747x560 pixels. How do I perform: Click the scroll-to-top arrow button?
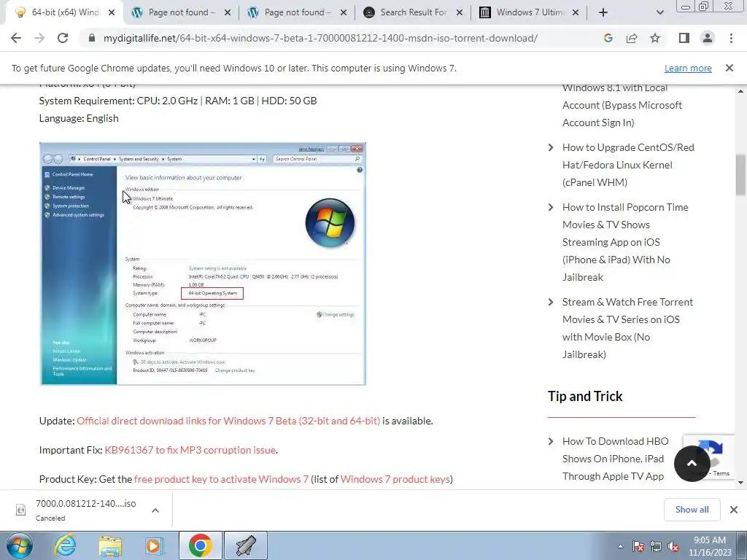point(692,463)
